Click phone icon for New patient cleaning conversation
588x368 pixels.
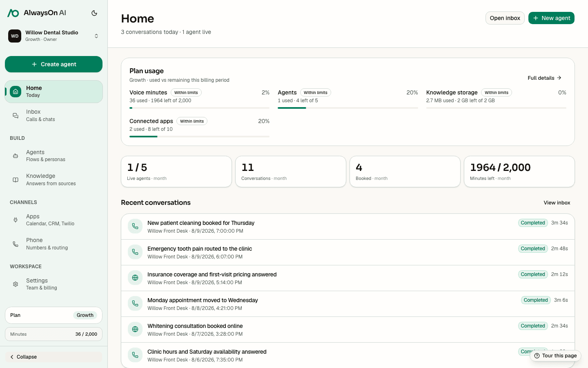pos(135,226)
